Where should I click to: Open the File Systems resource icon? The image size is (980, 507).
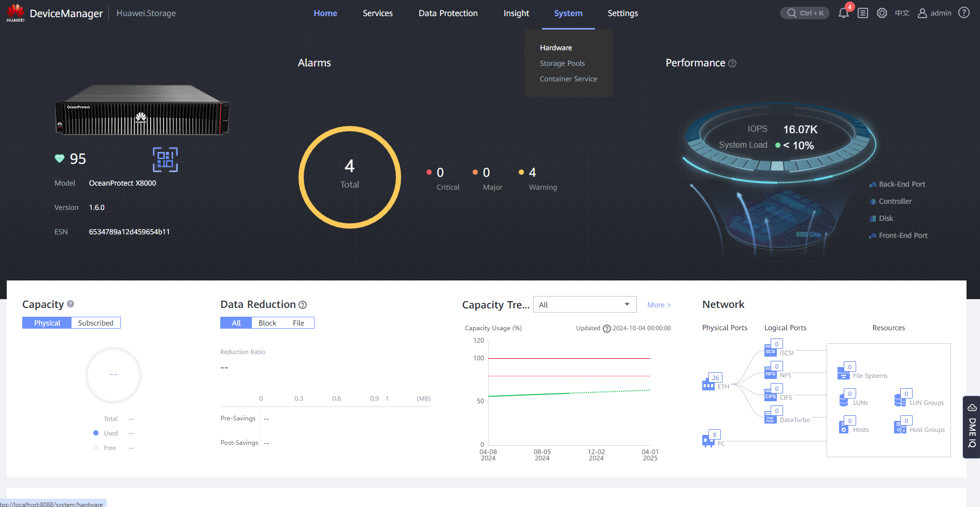tap(844, 373)
